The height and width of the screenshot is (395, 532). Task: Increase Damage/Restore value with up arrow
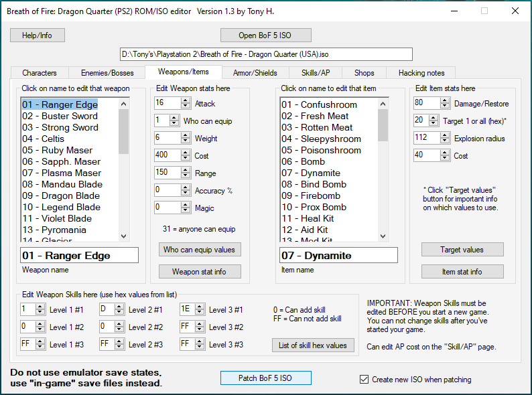click(x=445, y=100)
